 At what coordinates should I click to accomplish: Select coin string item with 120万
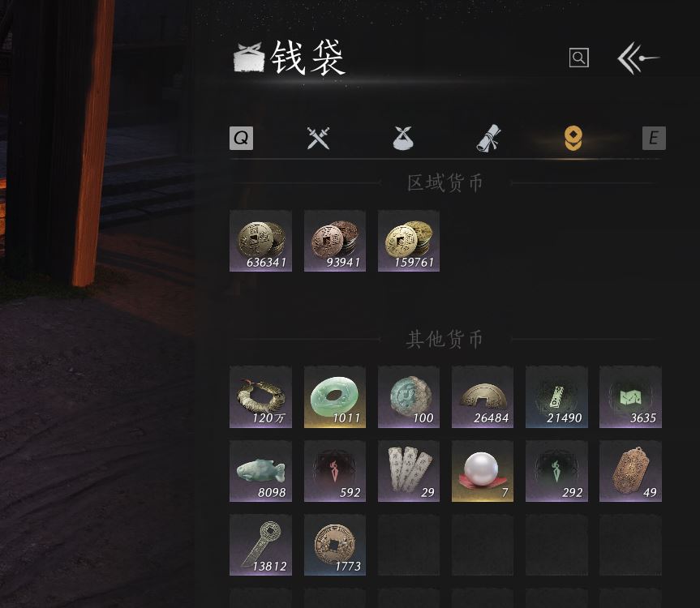pos(260,397)
